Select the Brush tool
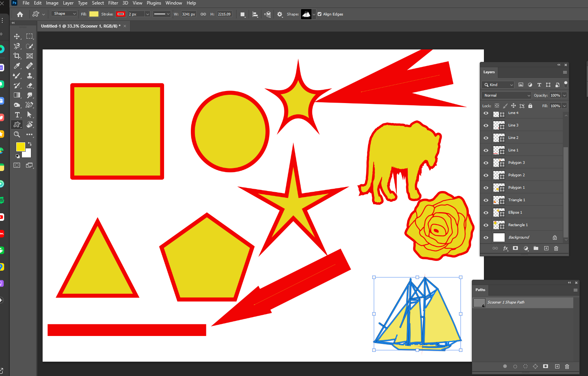This screenshot has width=588, height=376. pyautogui.click(x=17, y=76)
